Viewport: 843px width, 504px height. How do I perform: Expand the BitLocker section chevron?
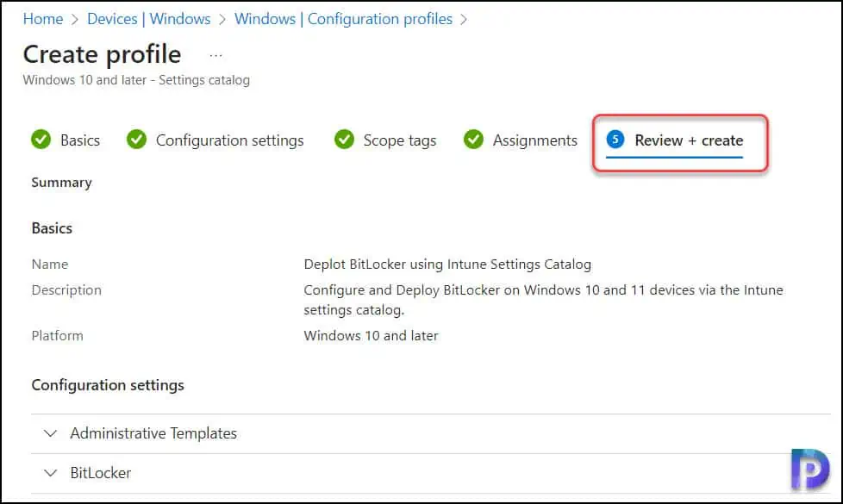pyautogui.click(x=51, y=473)
